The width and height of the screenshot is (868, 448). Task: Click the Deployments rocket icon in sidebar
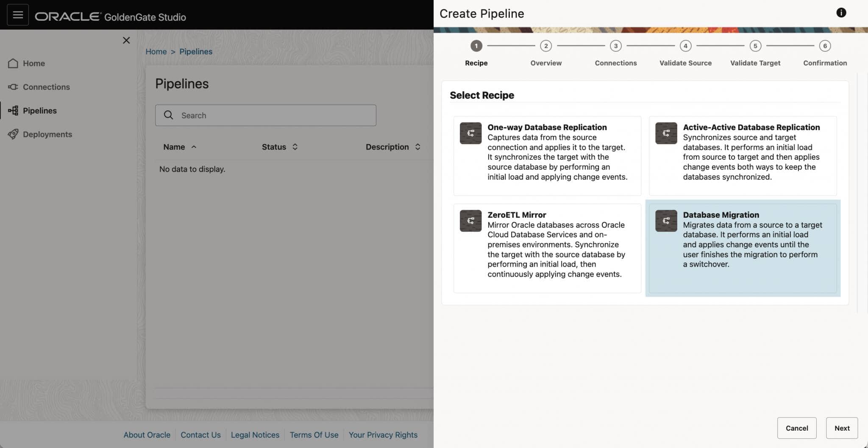point(13,134)
